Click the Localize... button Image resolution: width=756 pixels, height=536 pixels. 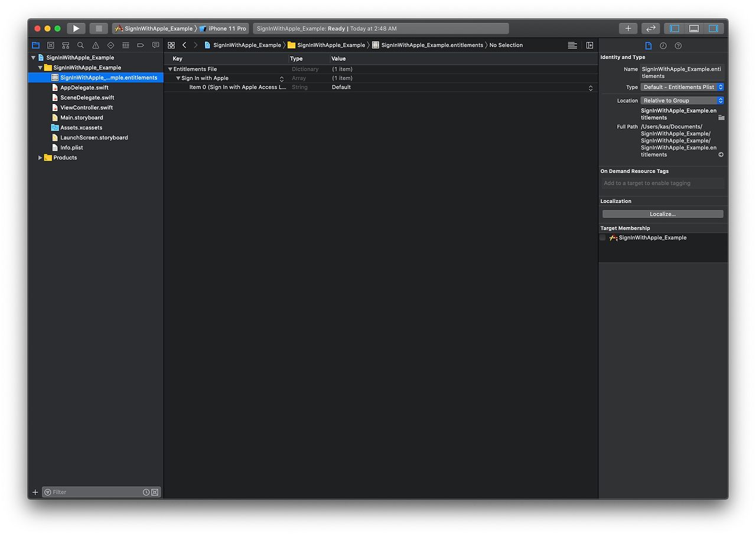tap(663, 215)
